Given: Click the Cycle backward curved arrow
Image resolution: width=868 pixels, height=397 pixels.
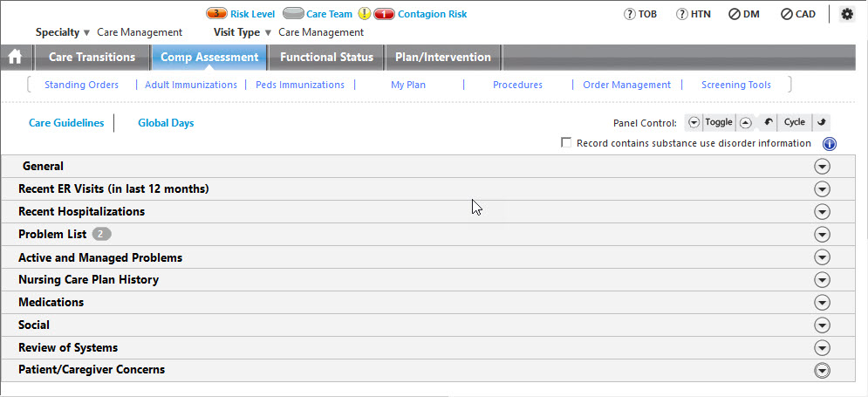Looking at the screenshot, I should 769,122.
